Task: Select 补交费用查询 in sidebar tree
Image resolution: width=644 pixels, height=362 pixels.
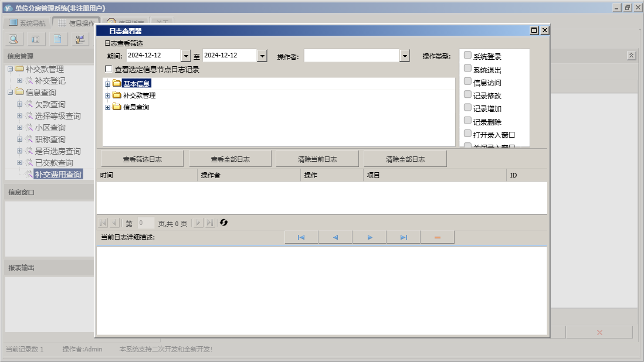Action: click(x=58, y=175)
